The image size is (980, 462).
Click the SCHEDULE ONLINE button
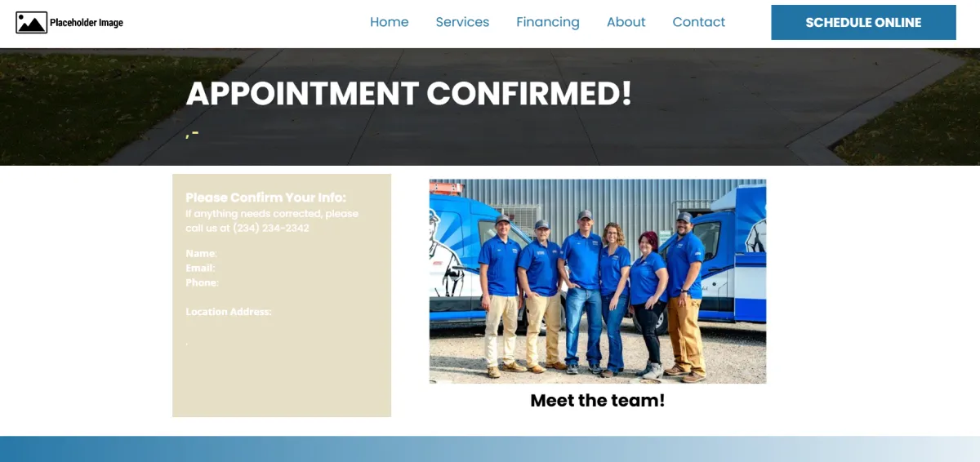863,22
